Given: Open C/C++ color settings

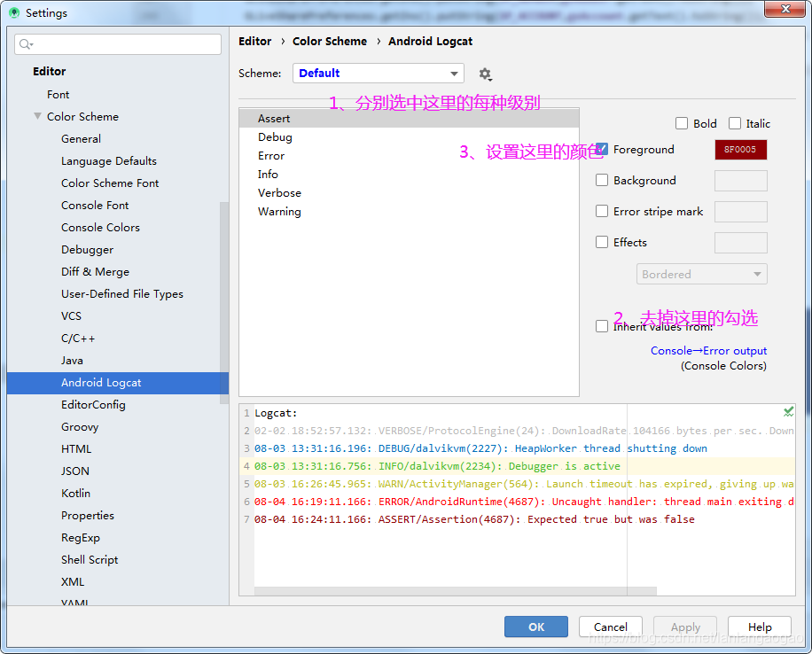Looking at the screenshot, I should click(x=78, y=339).
